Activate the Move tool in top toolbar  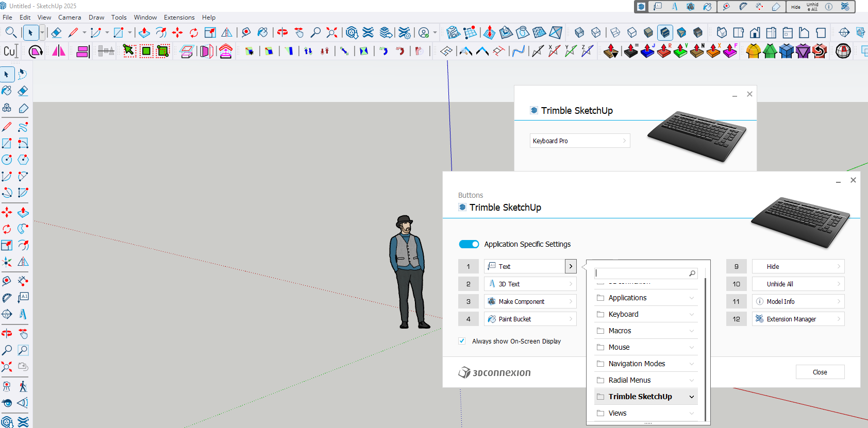click(x=177, y=32)
